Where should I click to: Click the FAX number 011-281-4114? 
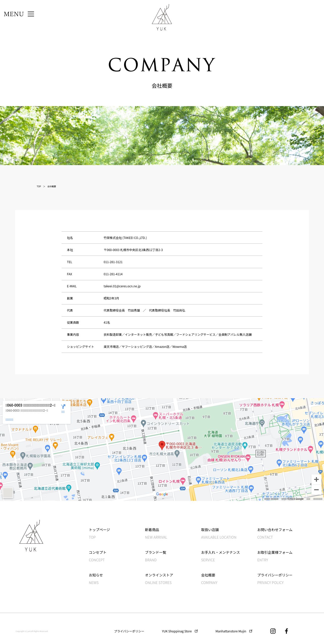tap(113, 274)
